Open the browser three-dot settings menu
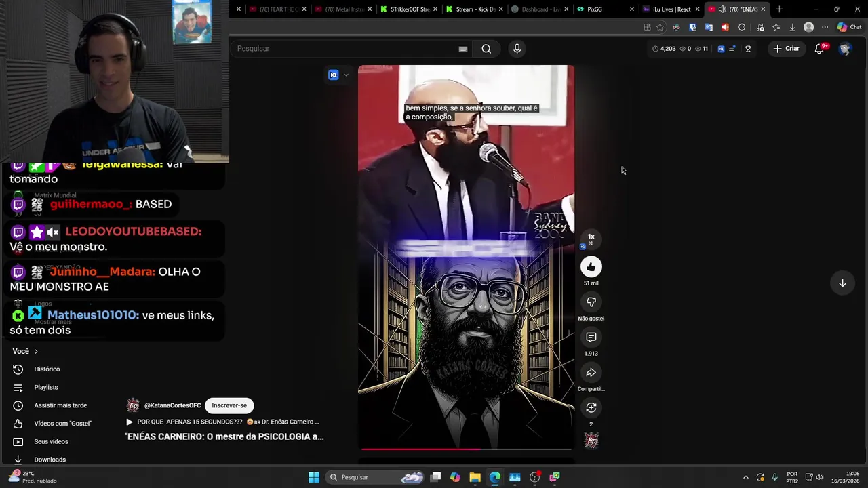868x488 pixels. [825, 27]
